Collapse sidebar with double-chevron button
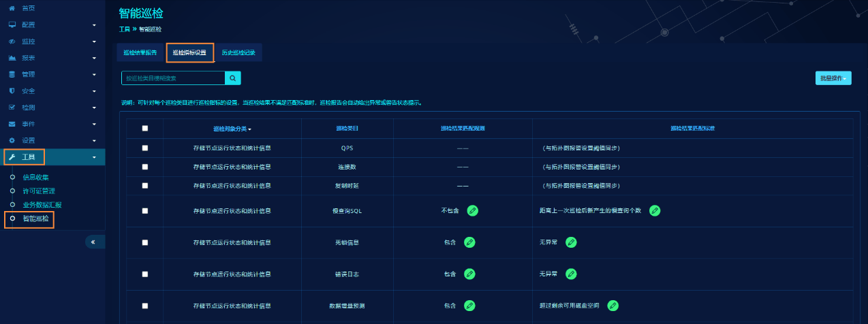This screenshot has width=868, height=324. click(93, 242)
